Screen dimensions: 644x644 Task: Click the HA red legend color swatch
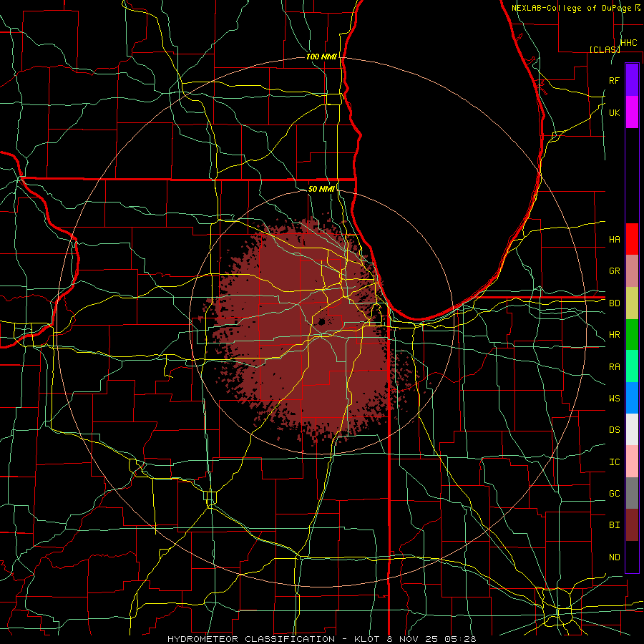[632, 239]
